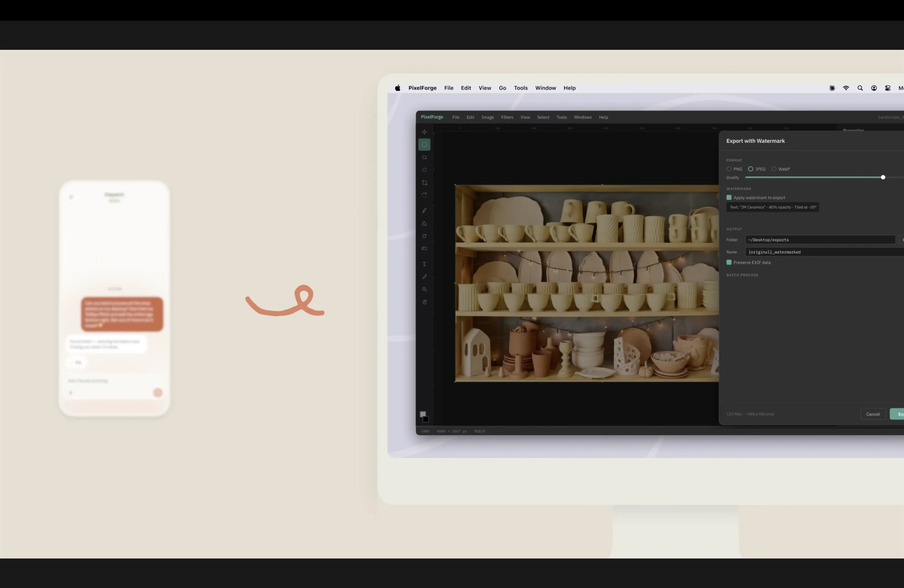Select the Eraser tool
The height and width of the screenshot is (588, 904).
coord(424,223)
